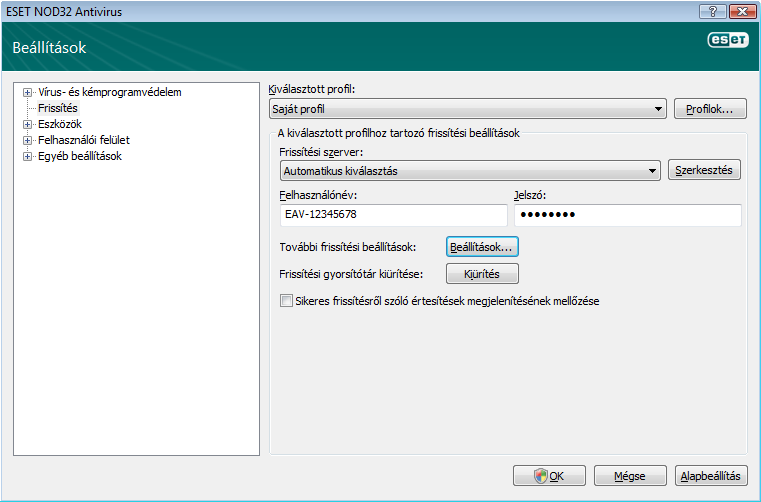Select Felhasználói felület tree item

point(84,140)
